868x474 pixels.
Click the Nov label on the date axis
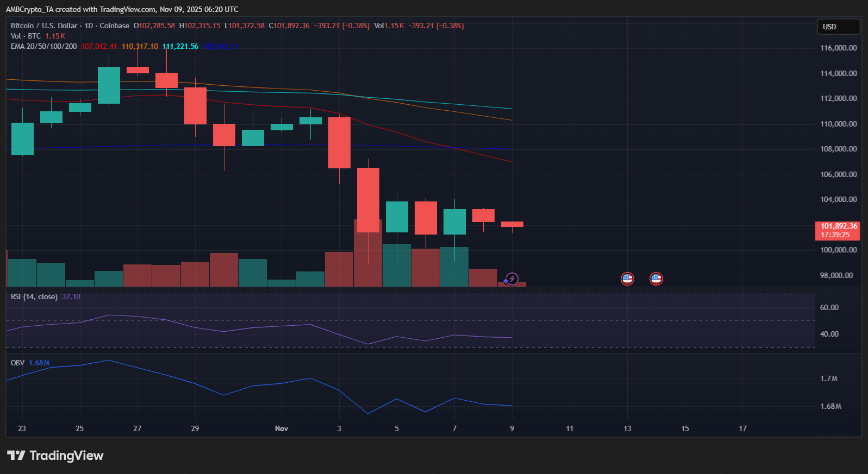(282, 428)
